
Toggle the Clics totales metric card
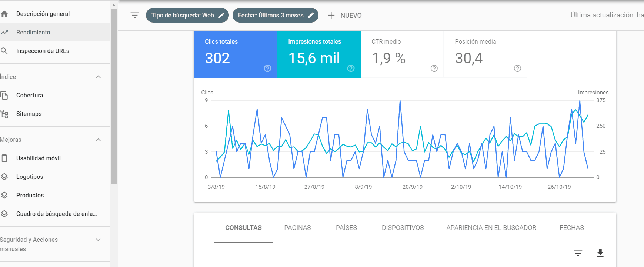tap(236, 54)
